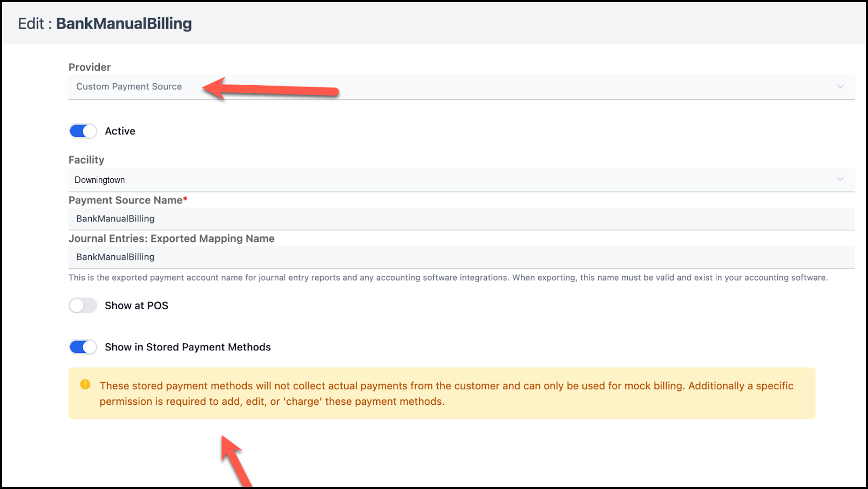Select the mock billing warning message text
Viewport: 868px width, 489px height.
(x=446, y=393)
